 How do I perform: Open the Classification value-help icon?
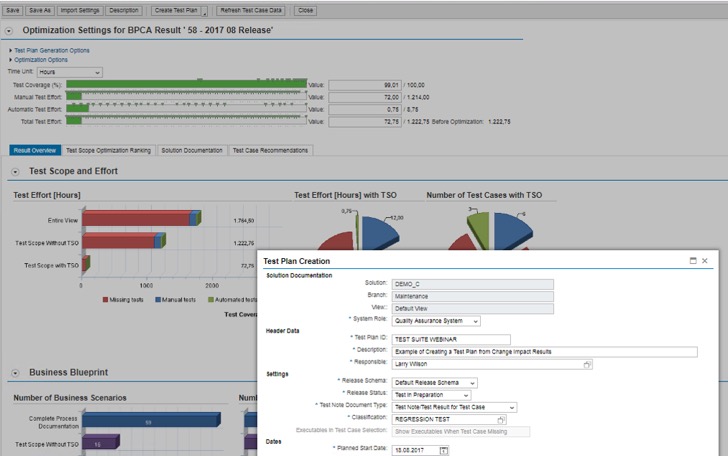coord(501,420)
